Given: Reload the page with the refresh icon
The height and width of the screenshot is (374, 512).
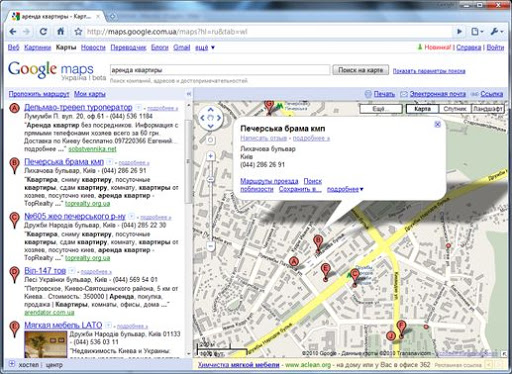Looking at the screenshot, I should pos(43,32).
